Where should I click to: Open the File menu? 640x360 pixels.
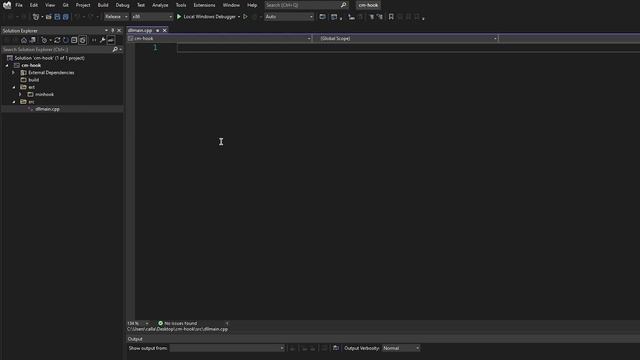click(19, 5)
